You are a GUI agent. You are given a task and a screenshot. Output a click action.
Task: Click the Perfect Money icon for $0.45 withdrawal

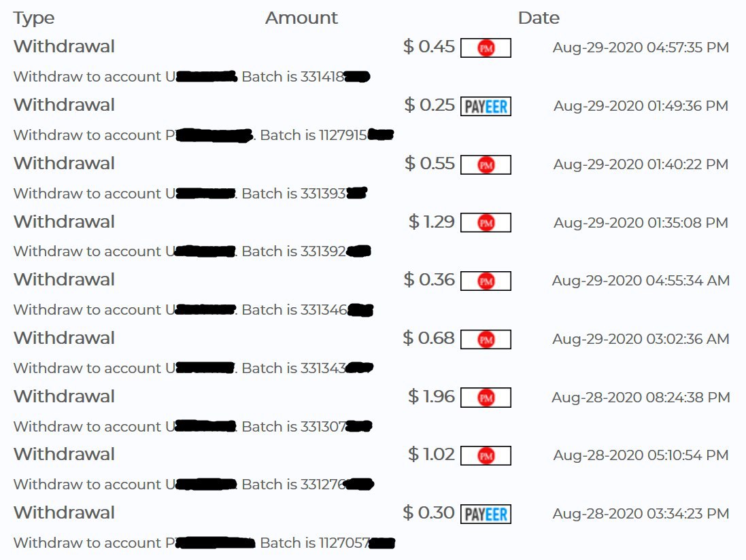coord(486,48)
